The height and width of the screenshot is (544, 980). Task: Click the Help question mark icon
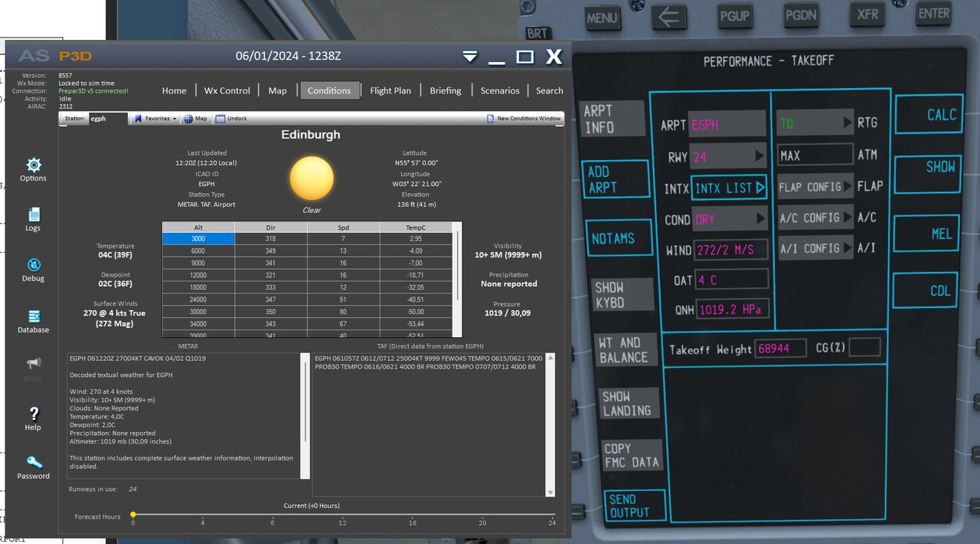pos(34,414)
